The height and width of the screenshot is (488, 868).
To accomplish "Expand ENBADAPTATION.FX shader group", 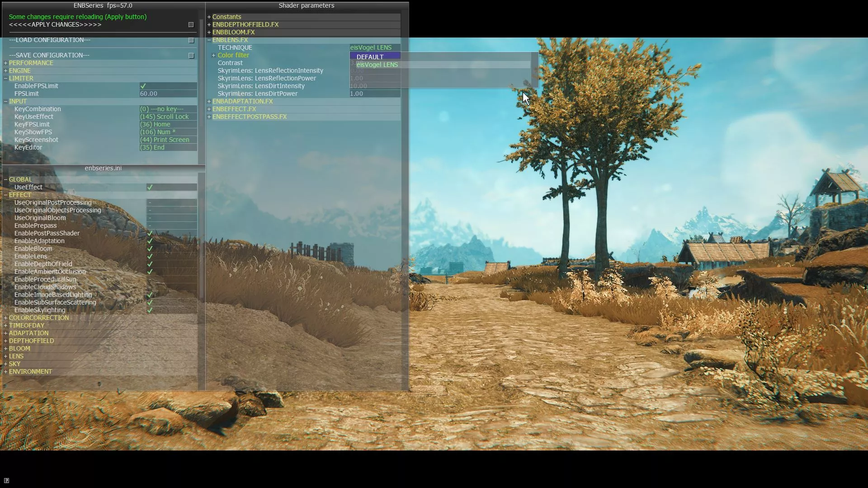I will [209, 102].
